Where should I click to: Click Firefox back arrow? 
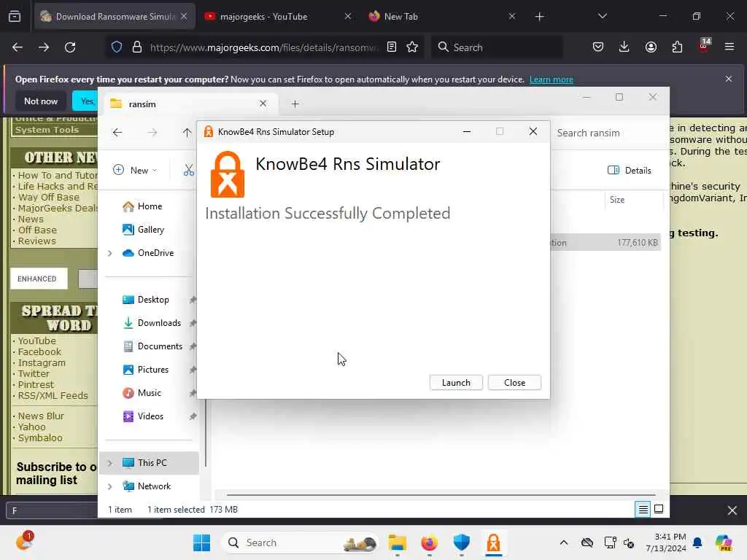pos(18,47)
